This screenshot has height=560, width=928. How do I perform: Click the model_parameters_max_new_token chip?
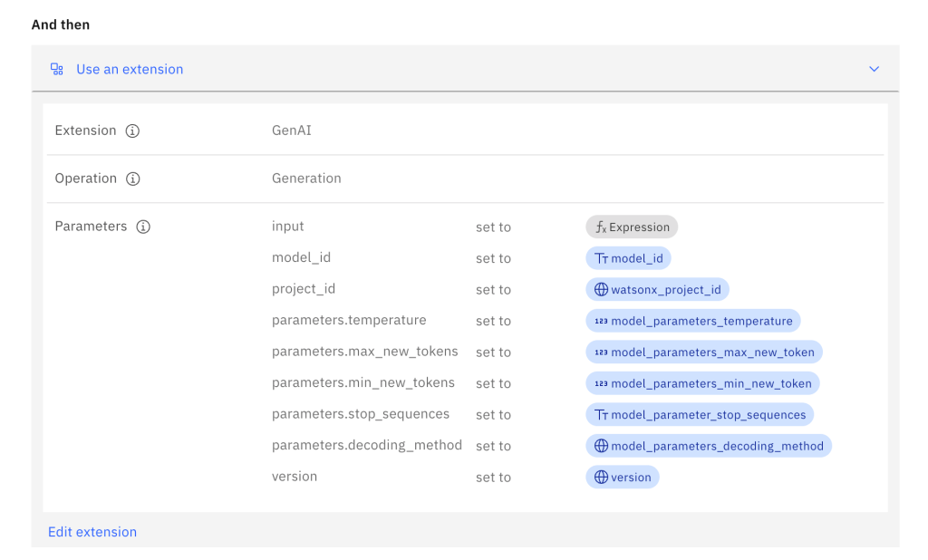(703, 352)
